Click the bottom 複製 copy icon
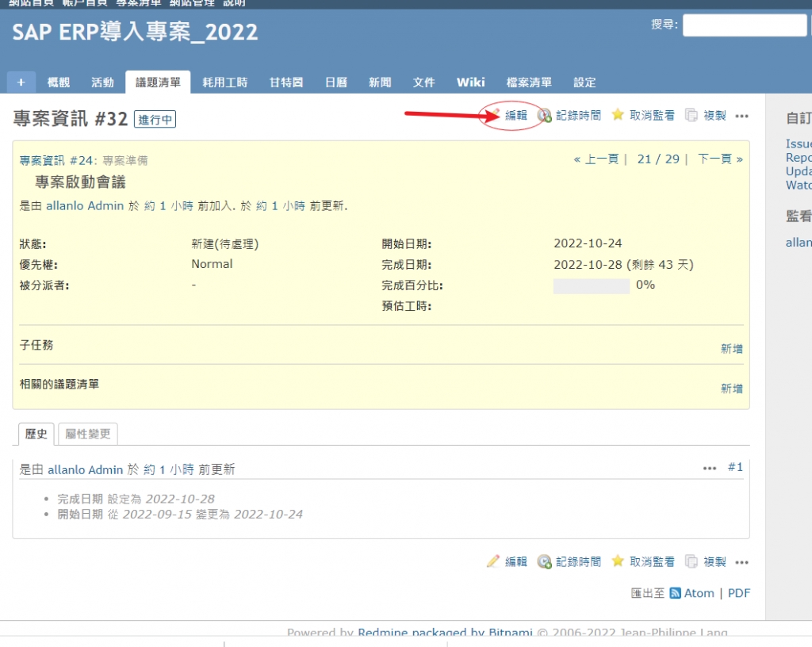The height and width of the screenshot is (647, 812). (691, 561)
